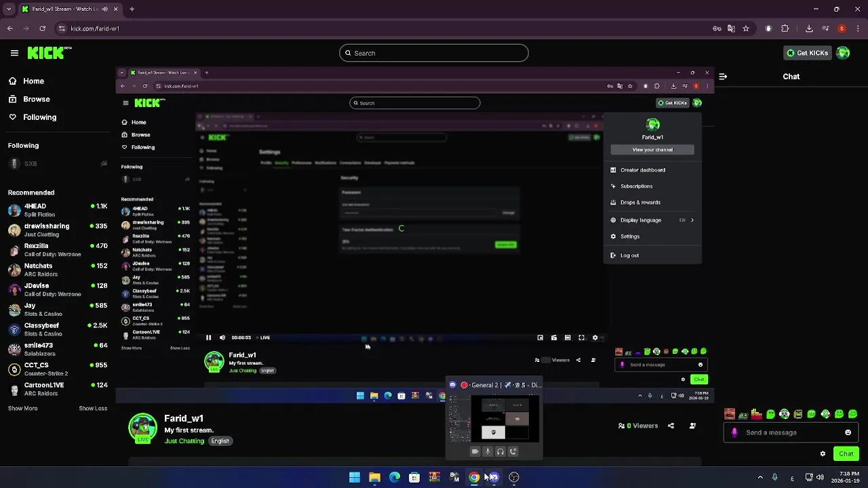Disconnect call in Discord taskbar preview
Screen dimensions: 868x488
(x=513, y=451)
